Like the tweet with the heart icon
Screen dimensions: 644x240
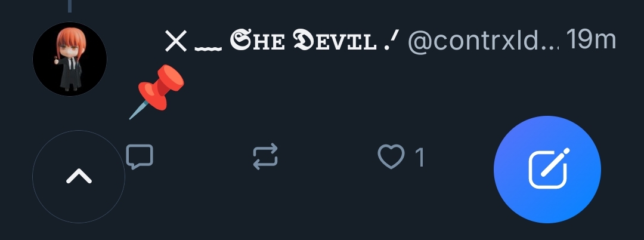tap(391, 157)
